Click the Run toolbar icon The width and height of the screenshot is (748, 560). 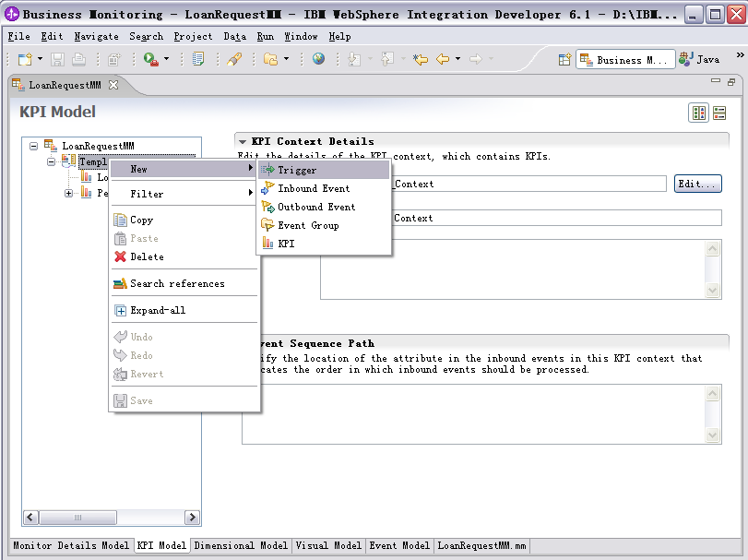150,59
